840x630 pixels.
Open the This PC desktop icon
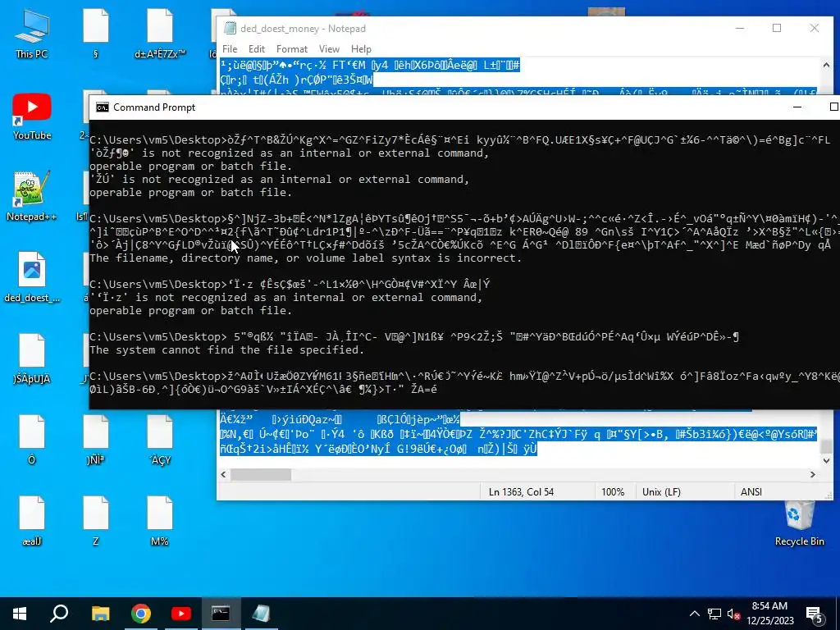[32, 34]
